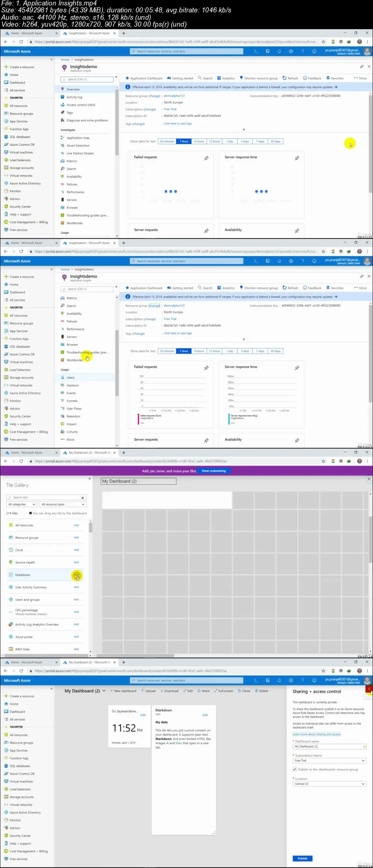Open Overview in the Insightsdemo resource menu
The height and width of the screenshot is (868, 373).
coord(73,89)
